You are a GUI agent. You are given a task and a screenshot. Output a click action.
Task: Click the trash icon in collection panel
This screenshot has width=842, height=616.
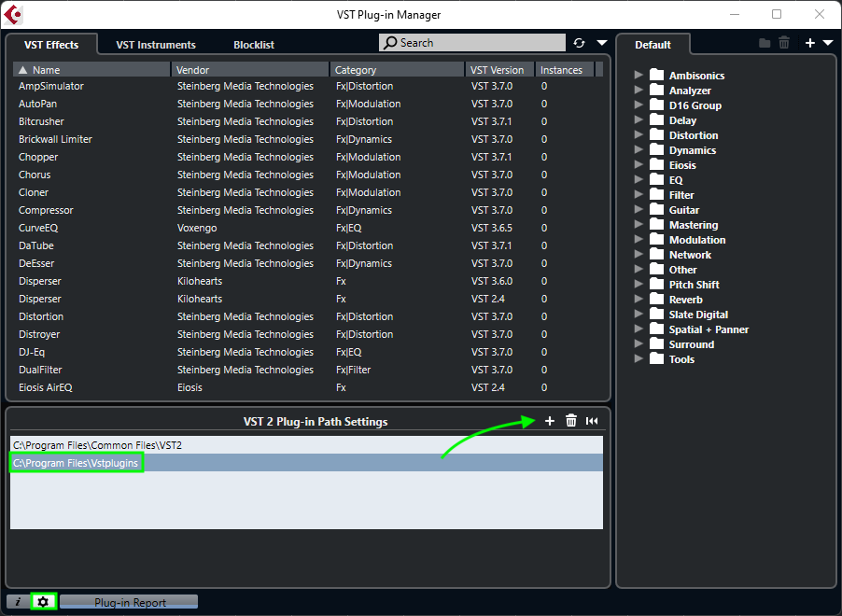[784, 42]
